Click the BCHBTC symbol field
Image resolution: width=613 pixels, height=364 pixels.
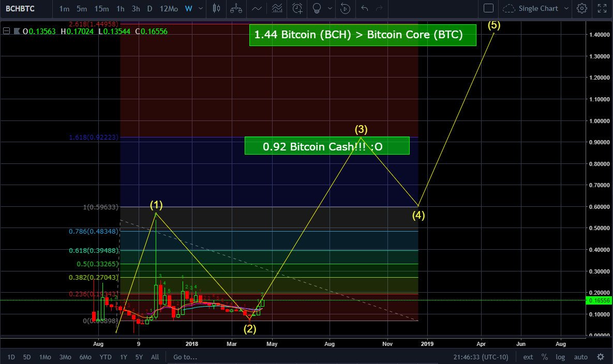20,8
